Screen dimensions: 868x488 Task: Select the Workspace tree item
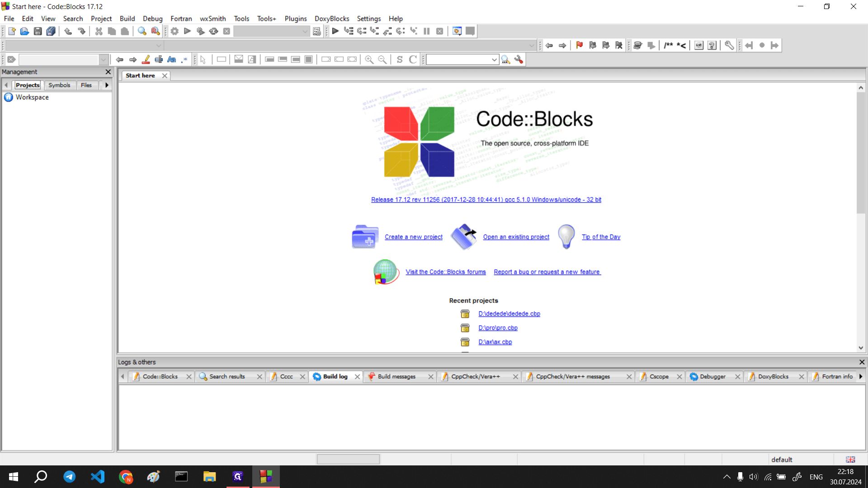32,97
